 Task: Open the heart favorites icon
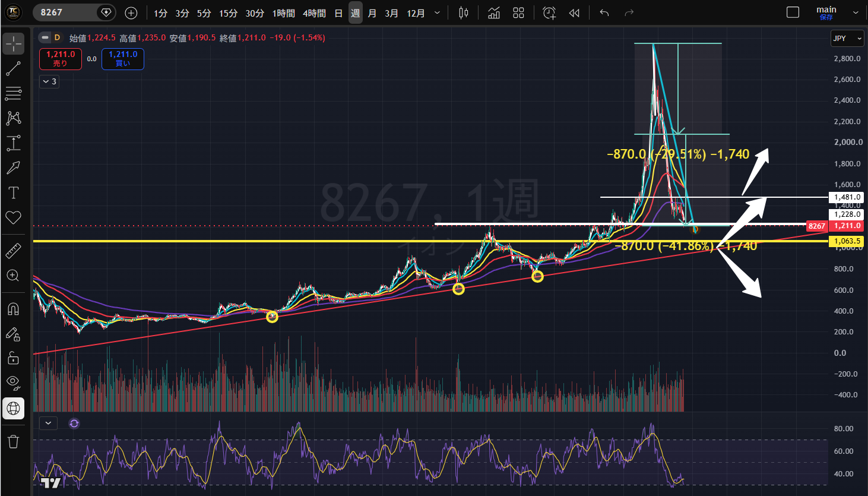tap(13, 217)
